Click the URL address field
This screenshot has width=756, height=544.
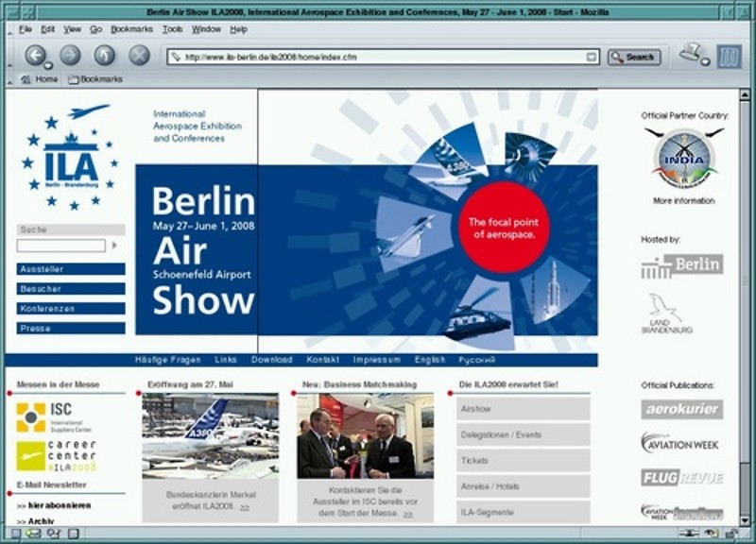point(384,57)
